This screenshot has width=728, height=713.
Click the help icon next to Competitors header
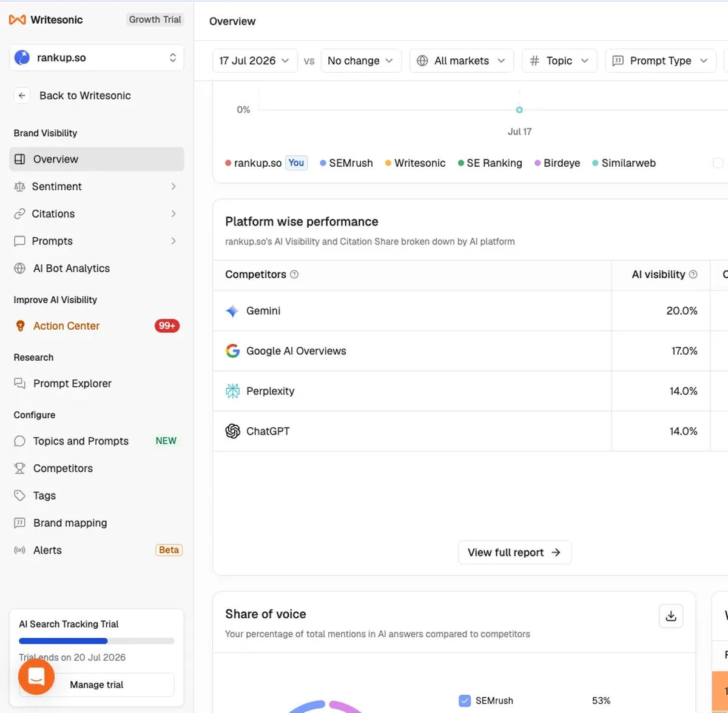click(x=294, y=275)
